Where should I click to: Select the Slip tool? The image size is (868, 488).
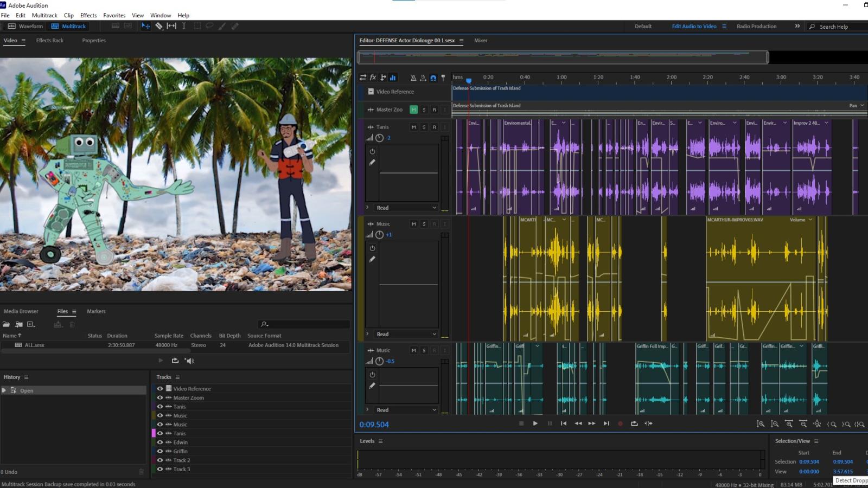[171, 26]
